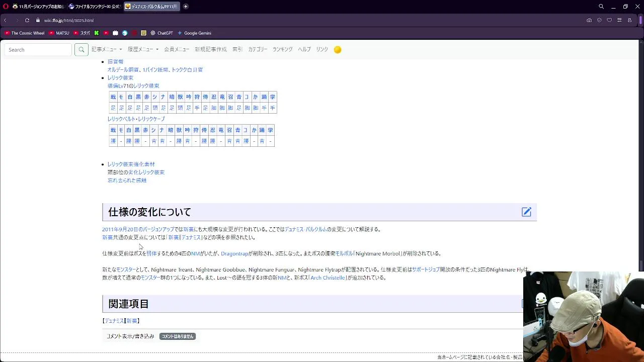Click the コメントはありません button
Viewport: 644px width, 362px height.
point(177,336)
